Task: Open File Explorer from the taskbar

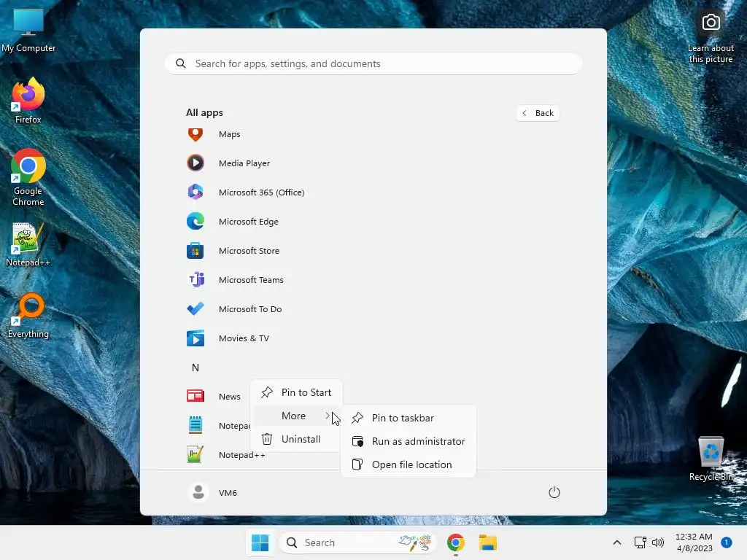Action: 488,542
